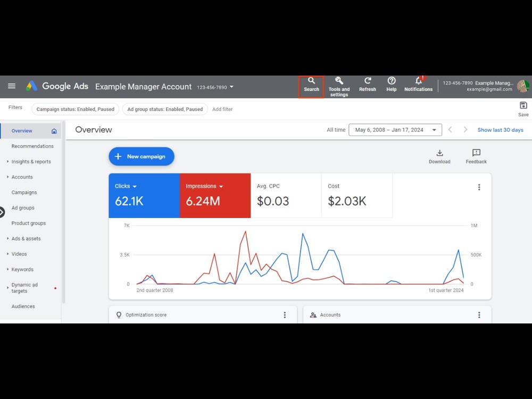532x399 pixels.
Task: Refresh the account data
Action: 368,85
